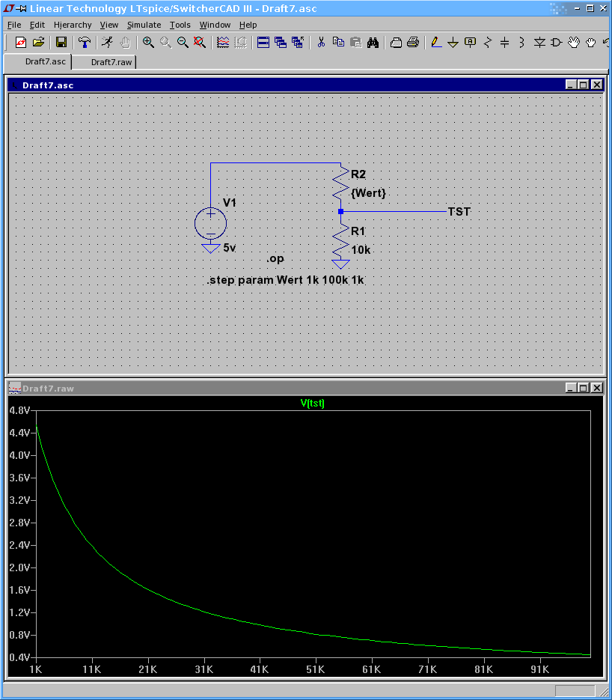Maximize the Draft7.asc schematic window
The image size is (612, 700).
pyautogui.click(x=584, y=85)
